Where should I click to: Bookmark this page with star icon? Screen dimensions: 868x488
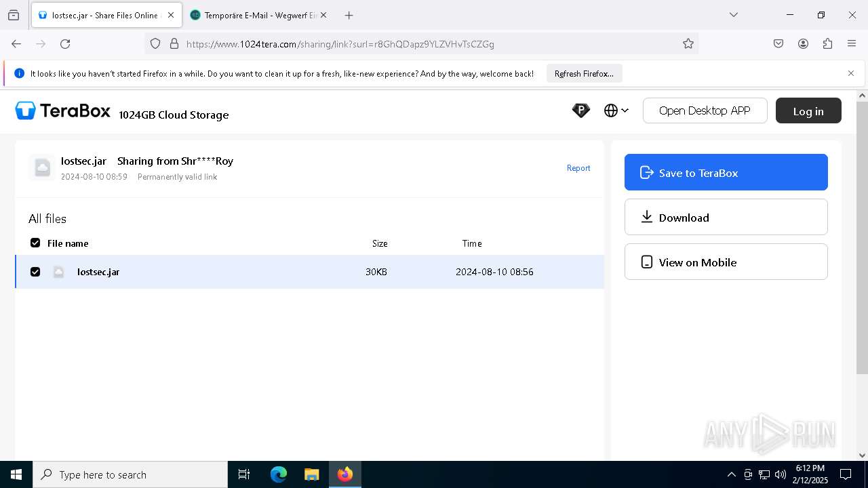coord(688,43)
